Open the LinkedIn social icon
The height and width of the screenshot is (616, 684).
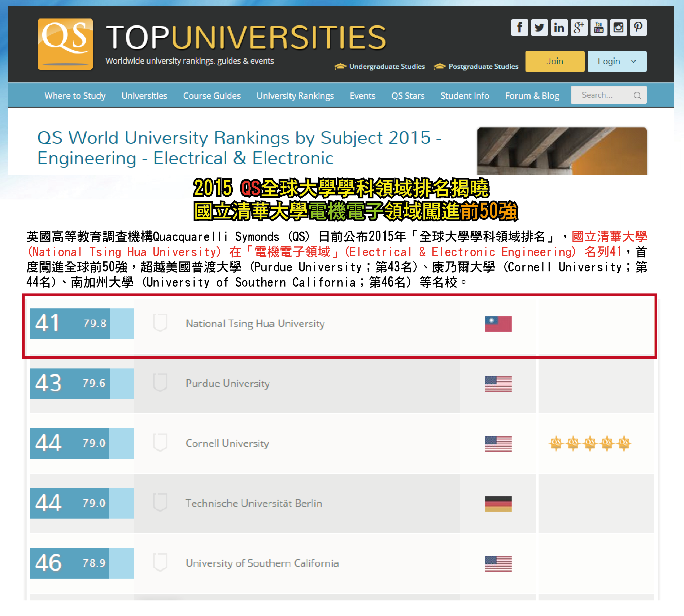click(559, 27)
